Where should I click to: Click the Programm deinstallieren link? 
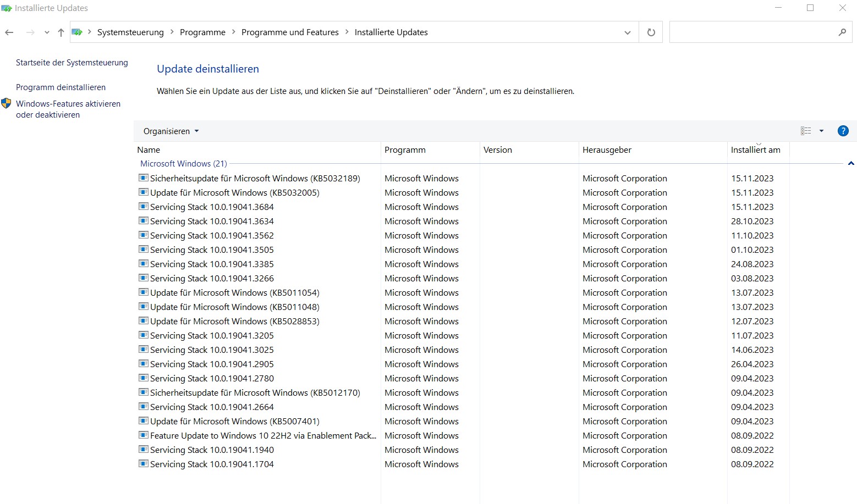[61, 87]
